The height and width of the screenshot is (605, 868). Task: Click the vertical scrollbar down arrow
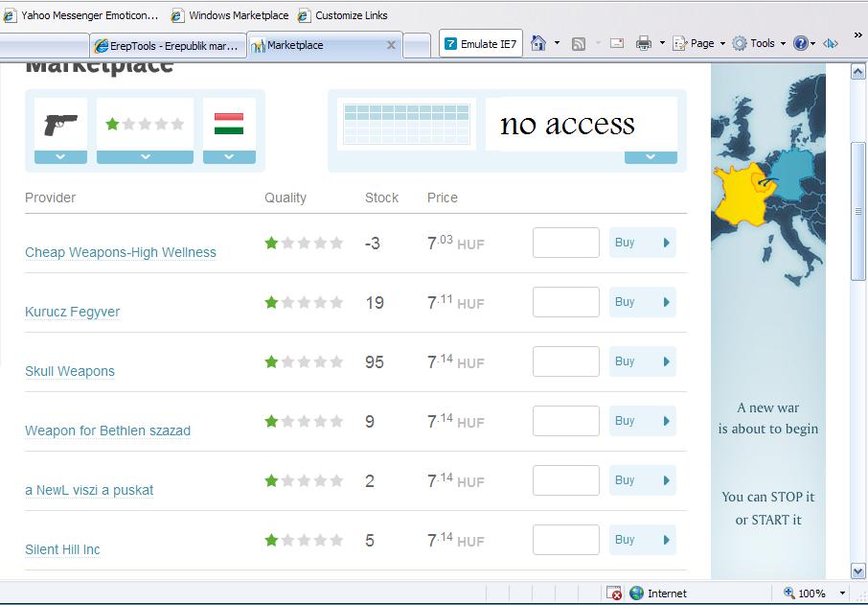coord(858,570)
